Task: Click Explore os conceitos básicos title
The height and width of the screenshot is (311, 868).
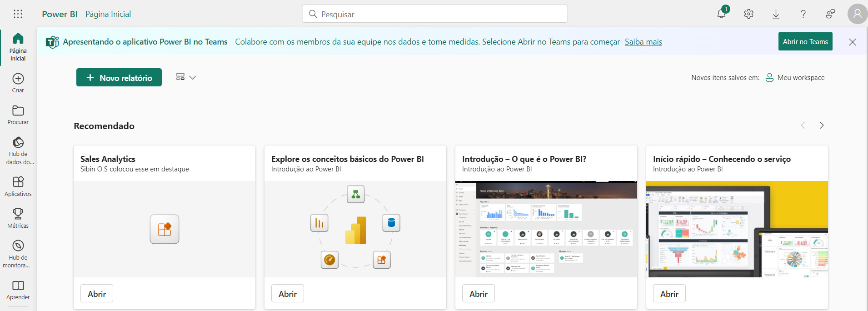Action: click(348, 159)
